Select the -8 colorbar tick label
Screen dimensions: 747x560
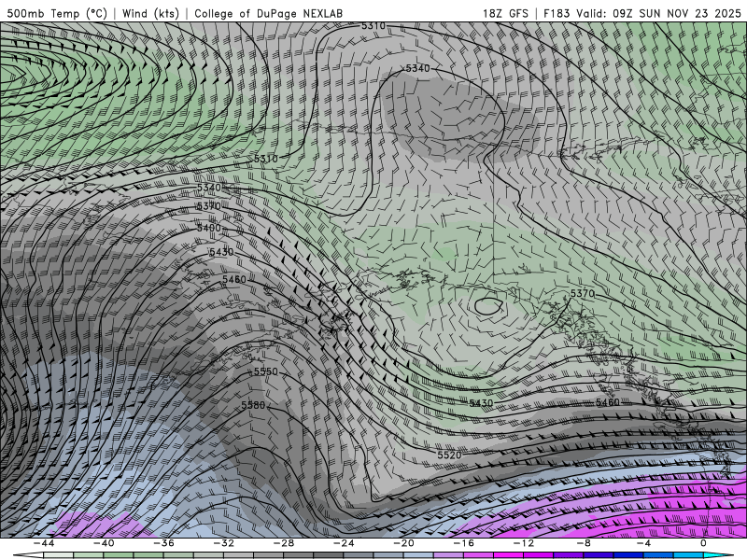pyautogui.click(x=585, y=543)
